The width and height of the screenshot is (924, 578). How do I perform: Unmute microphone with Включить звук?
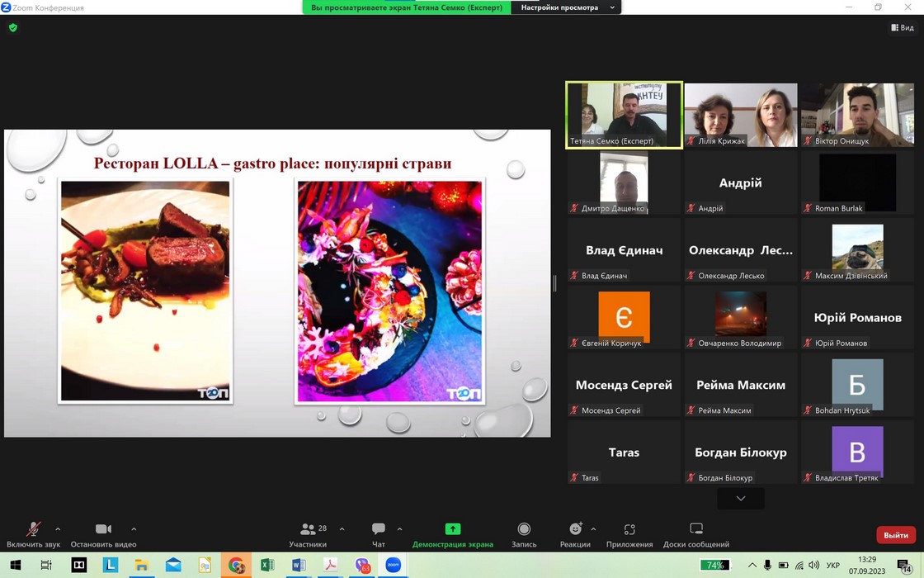[x=34, y=530]
